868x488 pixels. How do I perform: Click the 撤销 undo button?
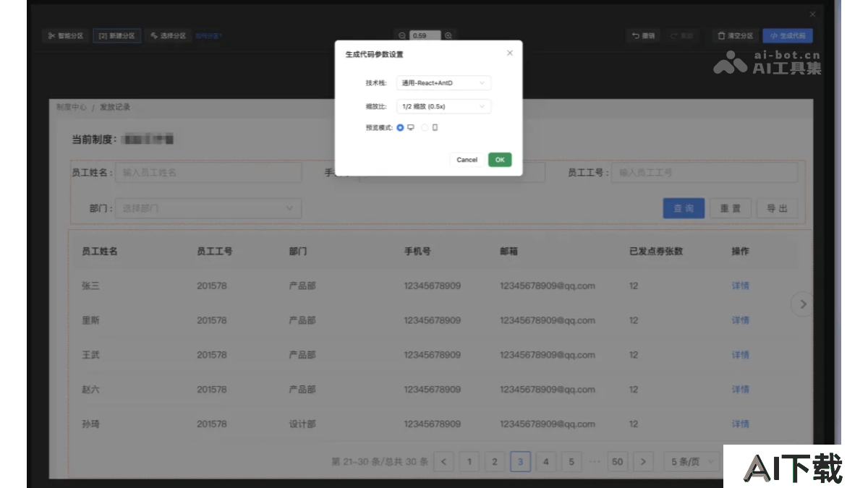[x=643, y=35]
